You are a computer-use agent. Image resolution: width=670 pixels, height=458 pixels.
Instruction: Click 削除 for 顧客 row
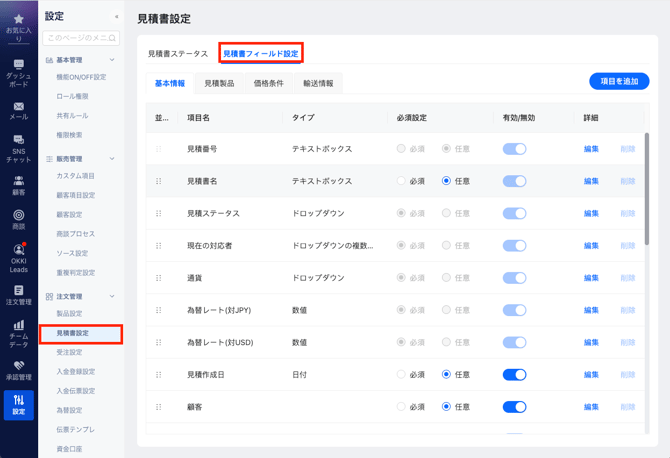pyautogui.click(x=628, y=407)
